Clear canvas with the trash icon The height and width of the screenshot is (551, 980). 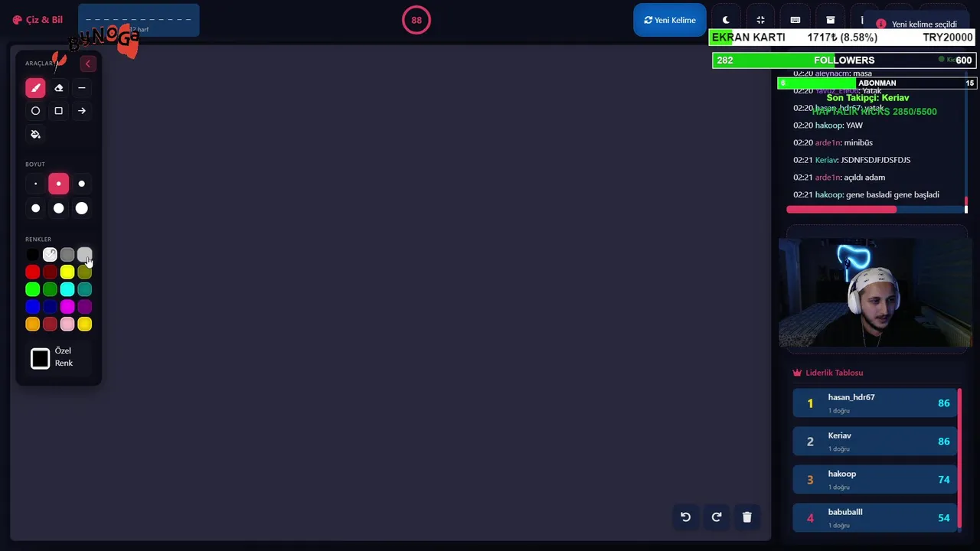coord(746,517)
